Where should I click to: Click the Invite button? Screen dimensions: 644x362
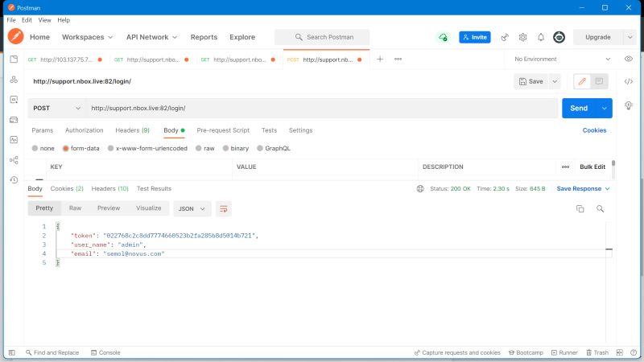475,37
